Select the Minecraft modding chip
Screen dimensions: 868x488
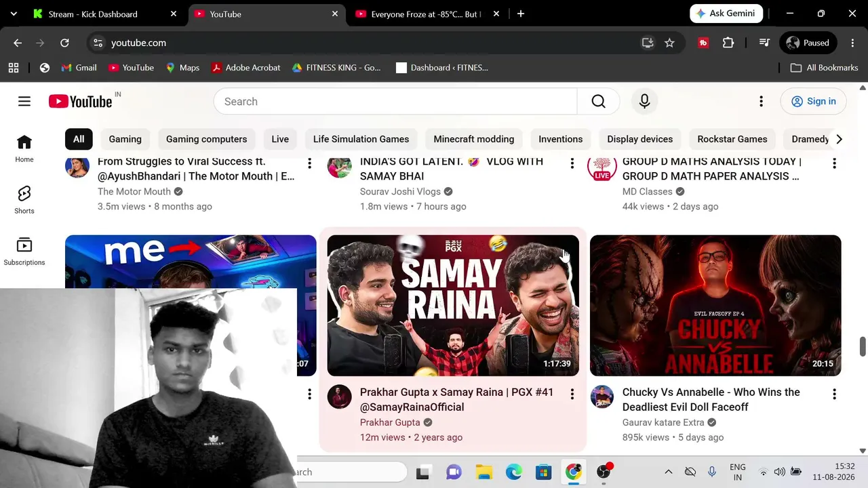[x=474, y=139]
